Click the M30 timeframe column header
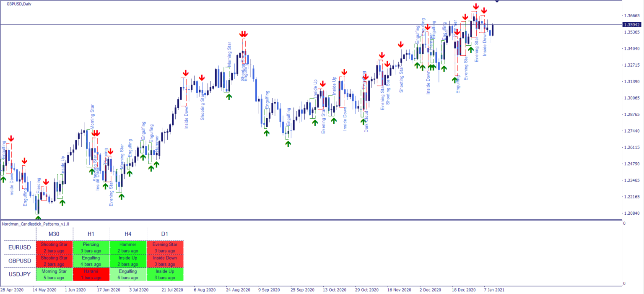644x294 pixels. tap(54, 234)
